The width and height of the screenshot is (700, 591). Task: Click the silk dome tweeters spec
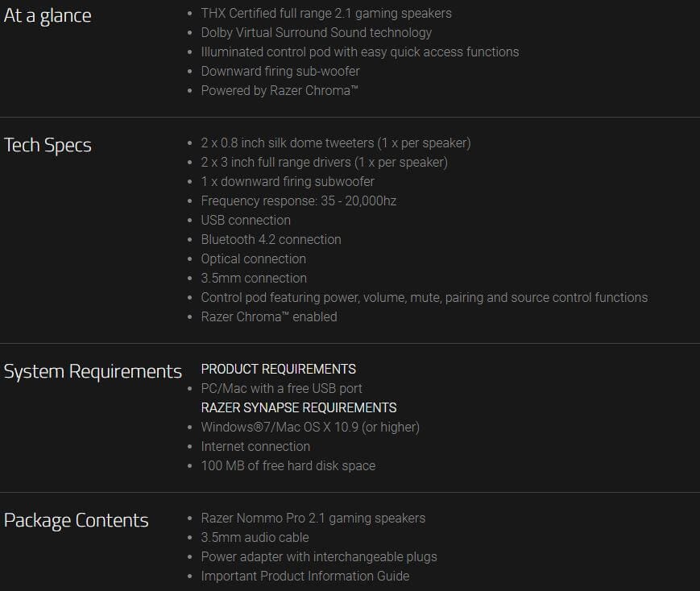click(x=335, y=143)
